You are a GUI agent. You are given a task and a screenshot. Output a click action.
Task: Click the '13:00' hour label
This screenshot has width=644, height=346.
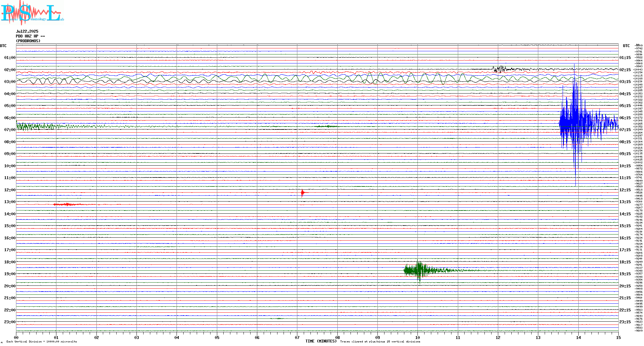pyautogui.click(x=10, y=202)
